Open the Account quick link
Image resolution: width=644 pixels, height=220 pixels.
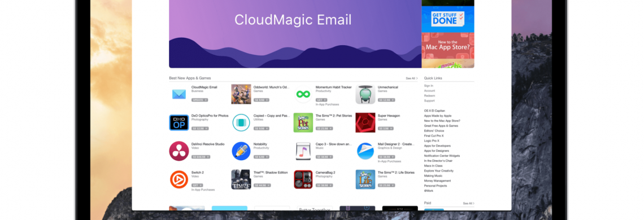point(429,91)
